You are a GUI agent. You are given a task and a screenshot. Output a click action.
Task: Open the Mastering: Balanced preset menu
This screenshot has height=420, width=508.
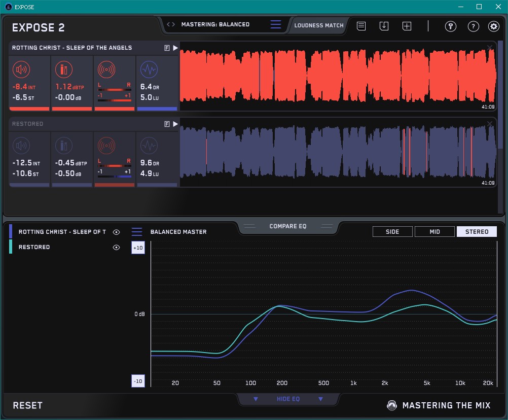click(x=215, y=24)
